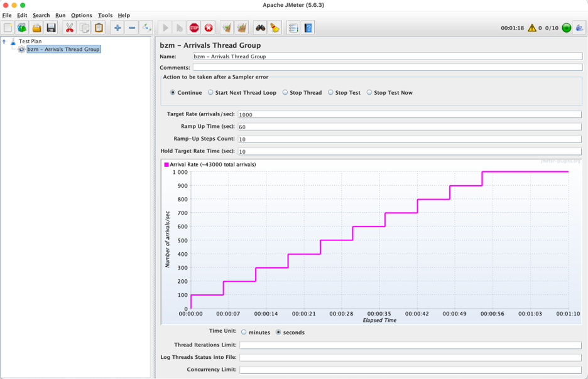Click the Toggle element enable icon
This screenshot has height=379, width=588.
pyautogui.click(x=146, y=28)
